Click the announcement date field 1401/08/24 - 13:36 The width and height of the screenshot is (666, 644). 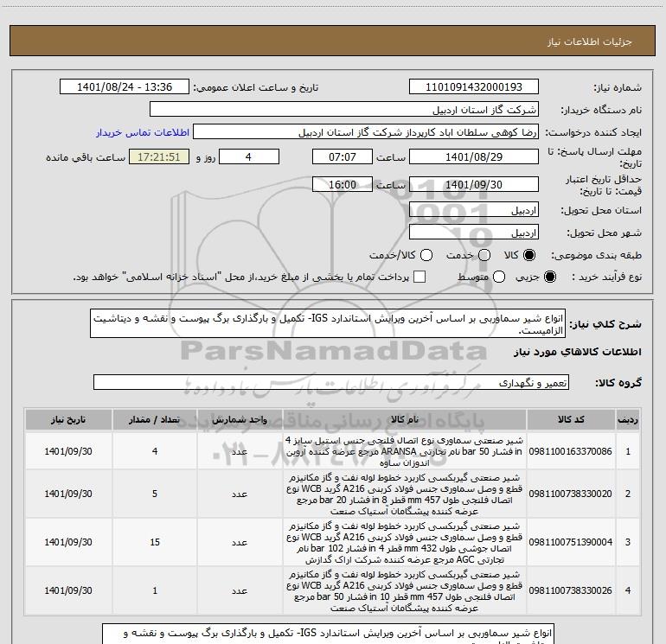click(x=124, y=87)
